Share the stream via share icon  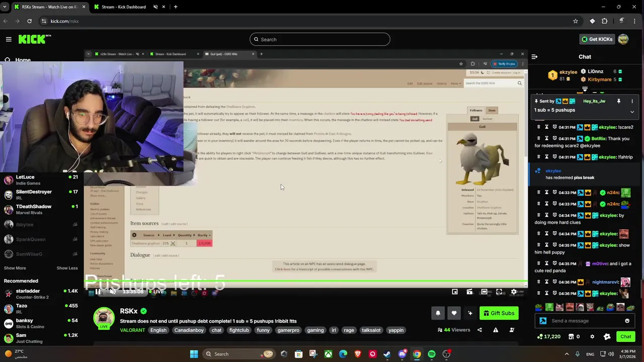[479, 330]
